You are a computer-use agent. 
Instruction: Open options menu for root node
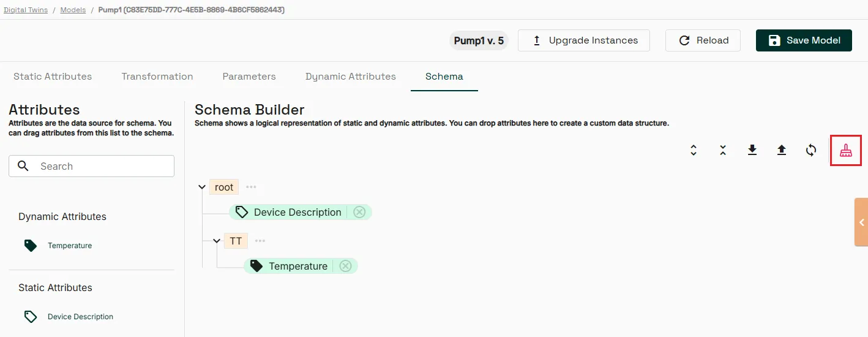click(251, 187)
